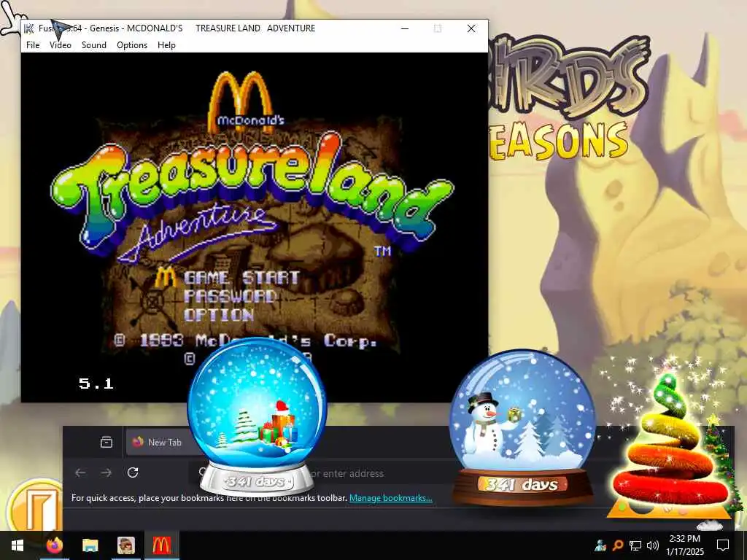Click the orange magnifier tray icon
747x560 pixels.
click(x=618, y=545)
